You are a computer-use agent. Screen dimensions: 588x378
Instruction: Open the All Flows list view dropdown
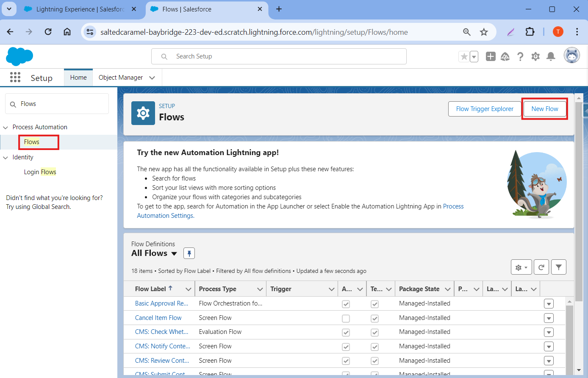point(174,253)
